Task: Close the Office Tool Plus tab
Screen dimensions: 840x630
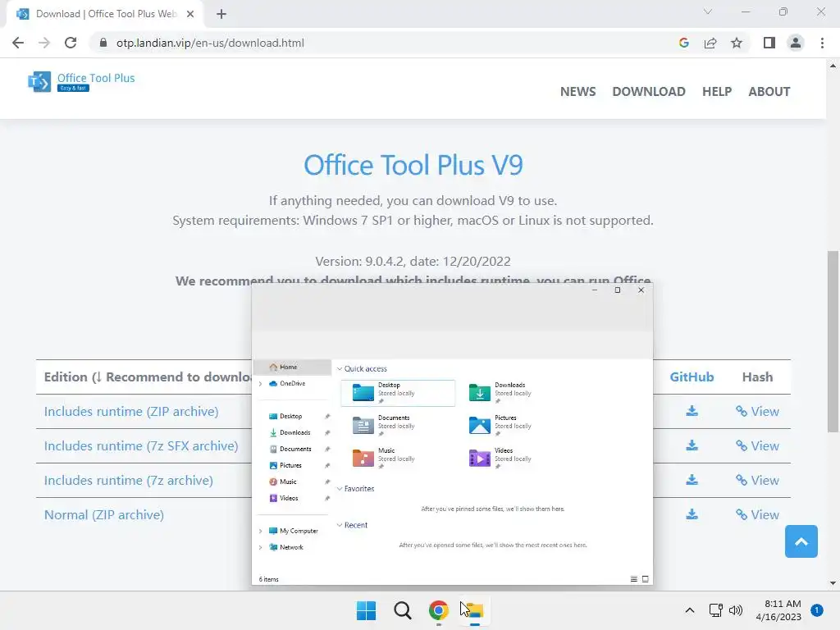Action: pos(190,14)
